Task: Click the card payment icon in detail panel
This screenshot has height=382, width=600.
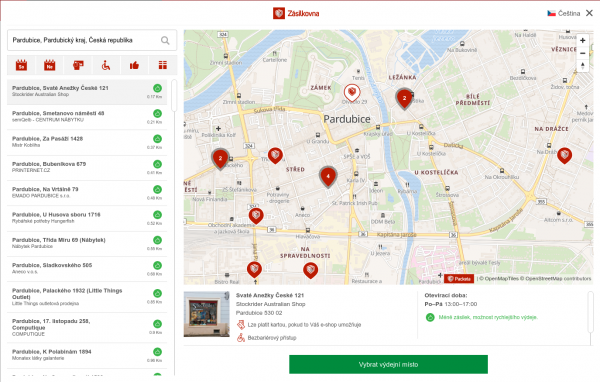Action: [241, 325]
